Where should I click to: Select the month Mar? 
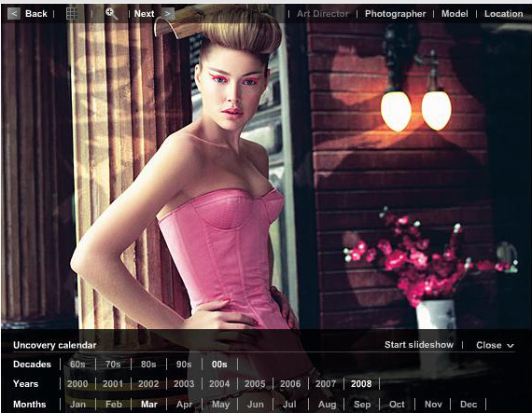[149, 405]
